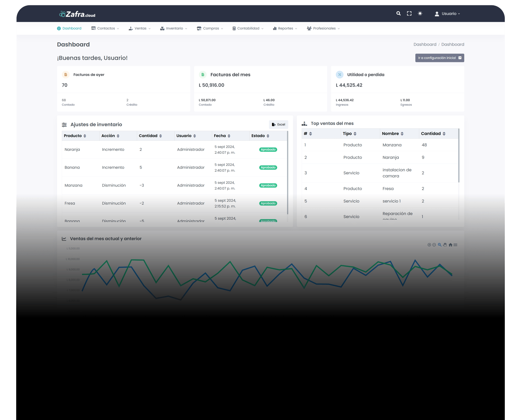Viewport: 521px width, 420px height.
Task: Click the Inventario menu chevron
Action: click(x=186, y=29)
